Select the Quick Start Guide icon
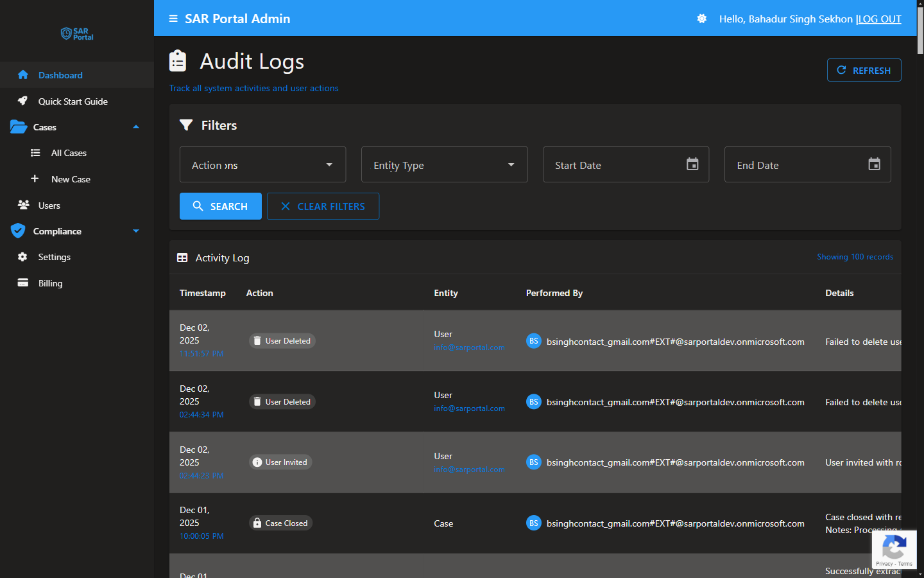 (23, 101)
